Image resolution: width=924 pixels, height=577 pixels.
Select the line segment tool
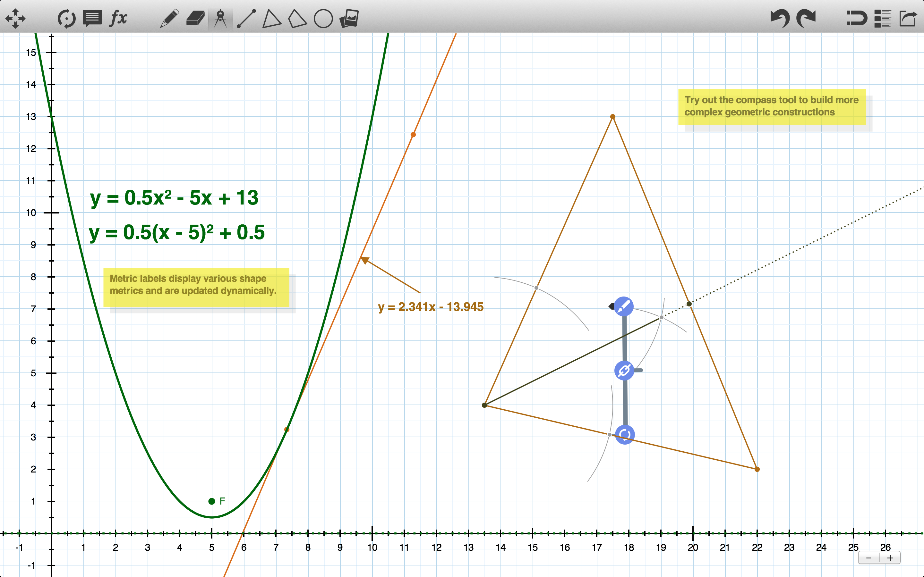(246, 18)
